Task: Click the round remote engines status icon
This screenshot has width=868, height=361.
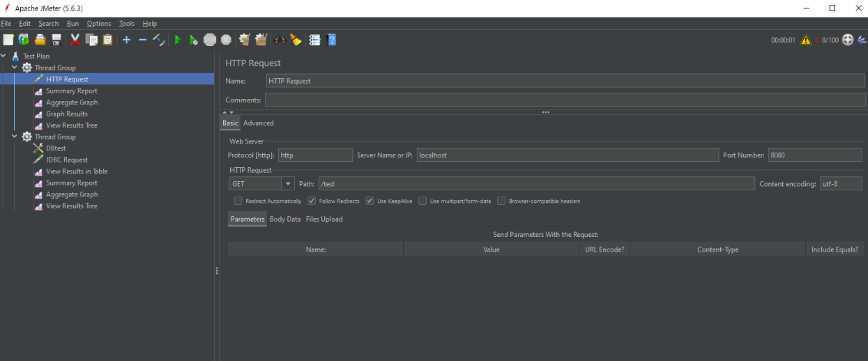Action: pyautogui.click(x=848, y=40)
